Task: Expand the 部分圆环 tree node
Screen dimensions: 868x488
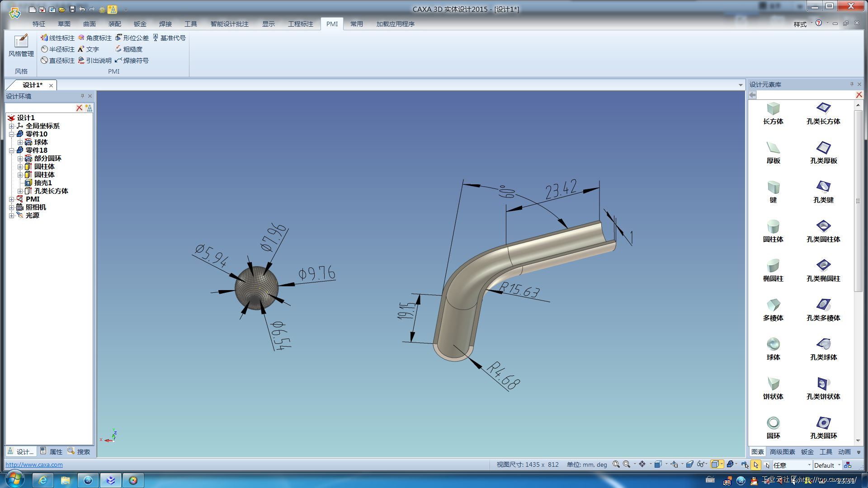Action: tap(20, 159)
